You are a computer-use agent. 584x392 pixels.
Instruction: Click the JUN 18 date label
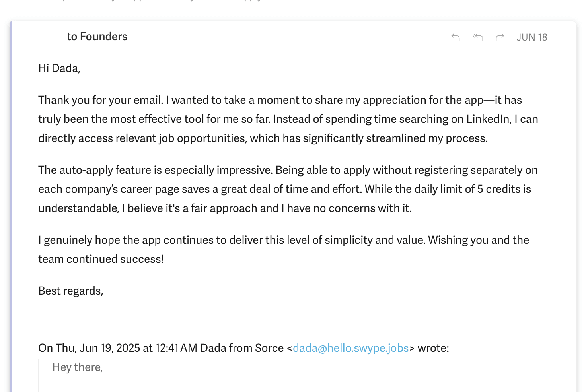tap(531, 37)
